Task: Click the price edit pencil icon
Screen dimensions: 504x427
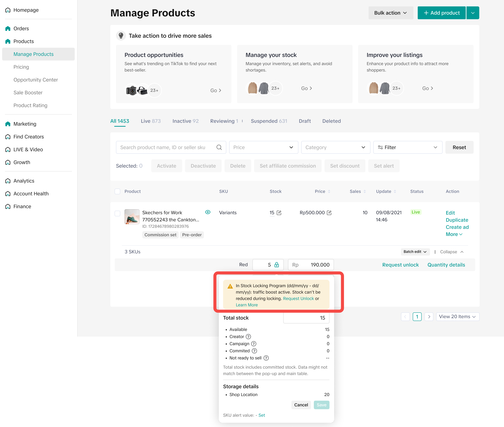Action: [329, 213]
